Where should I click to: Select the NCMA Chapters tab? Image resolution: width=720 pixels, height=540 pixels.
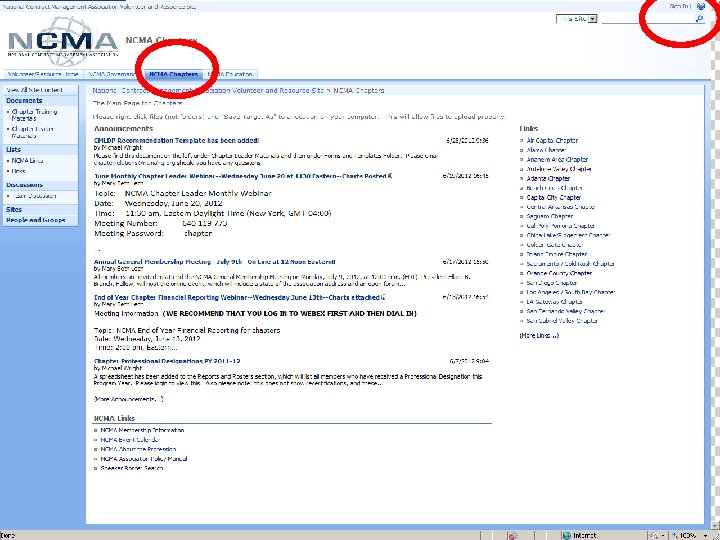click(x=174, y=74)
